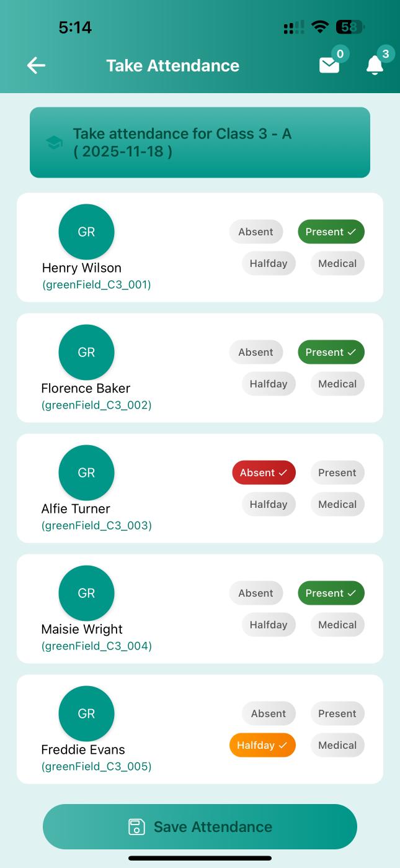This screenshot has height=868, width=400.
Task: Tap Alfie Turner's GR avatar
Action: click(x=86, y=472)
